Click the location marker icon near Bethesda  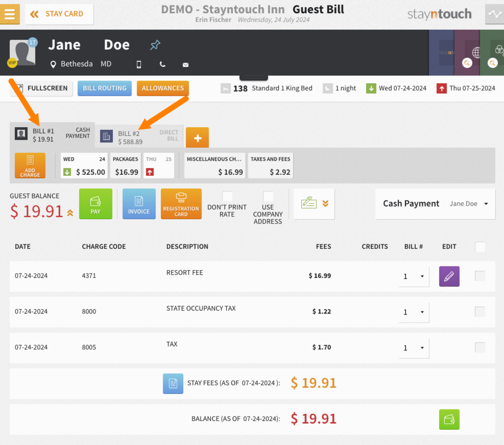point(53,64)
